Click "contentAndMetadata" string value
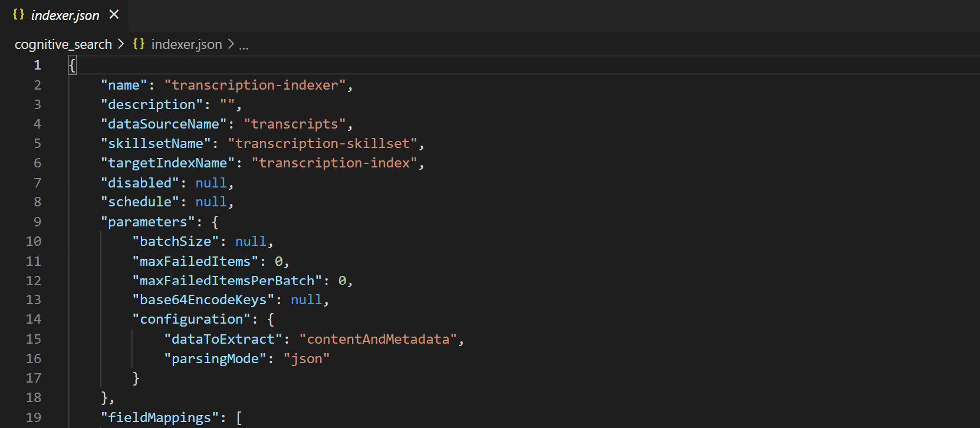Image resolution: width=980 pixels, height=428 pixels. coord(378,339)
